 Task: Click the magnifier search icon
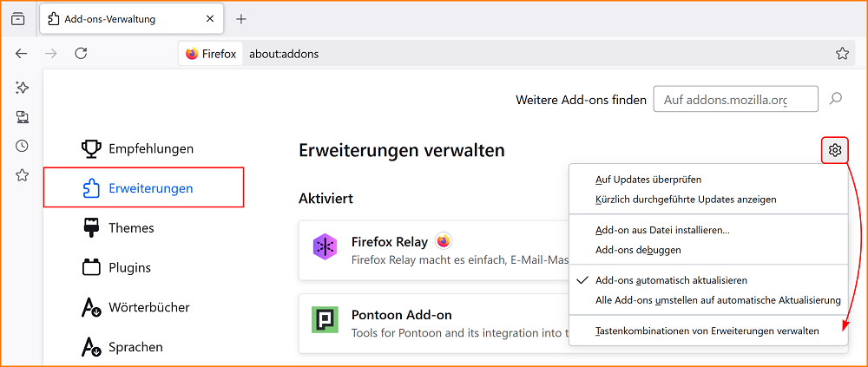point(836,99)
